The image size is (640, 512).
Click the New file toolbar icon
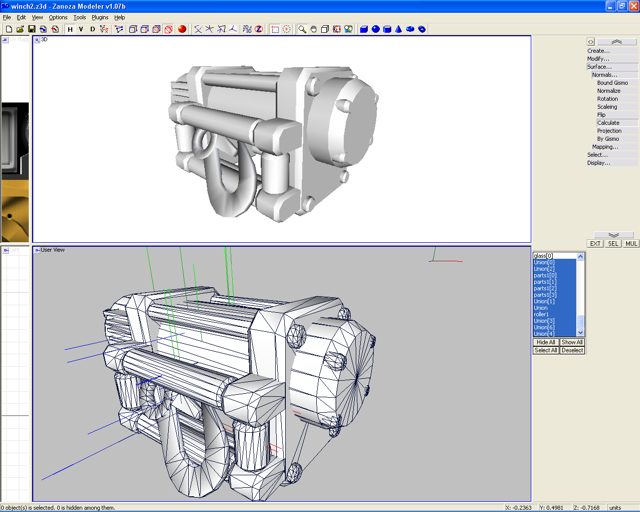[x=8, y=29]
